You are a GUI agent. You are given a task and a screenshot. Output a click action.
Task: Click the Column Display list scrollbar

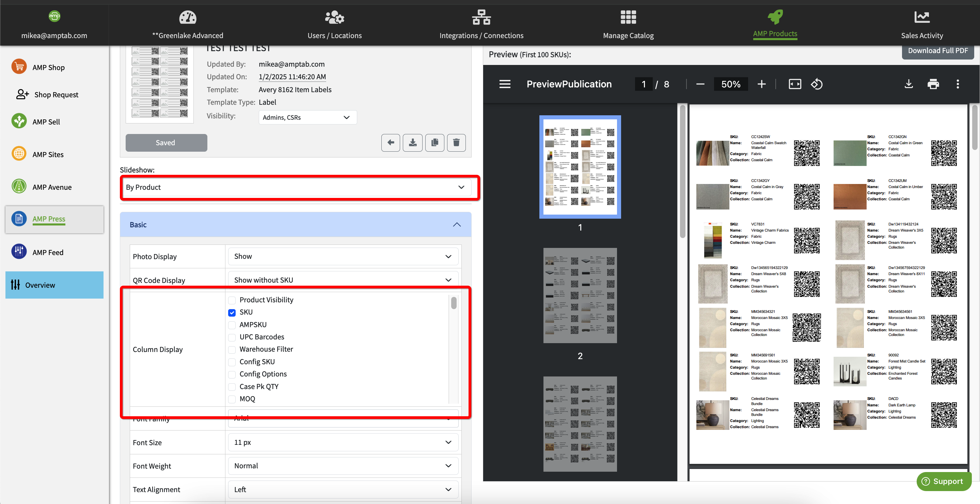[x=454, y=304]
